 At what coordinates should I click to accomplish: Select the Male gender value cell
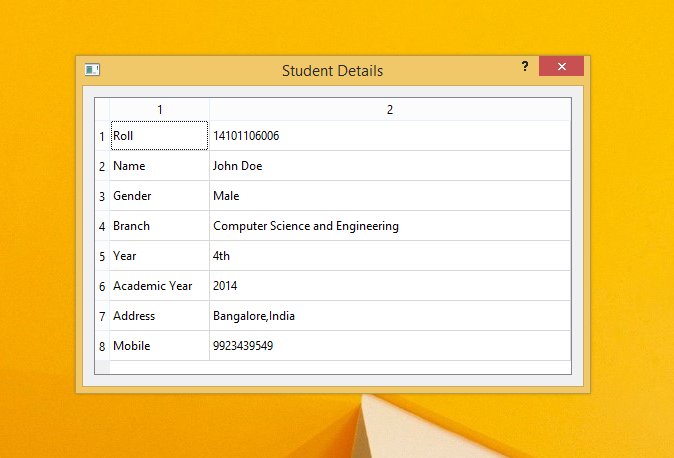(390, 196)
